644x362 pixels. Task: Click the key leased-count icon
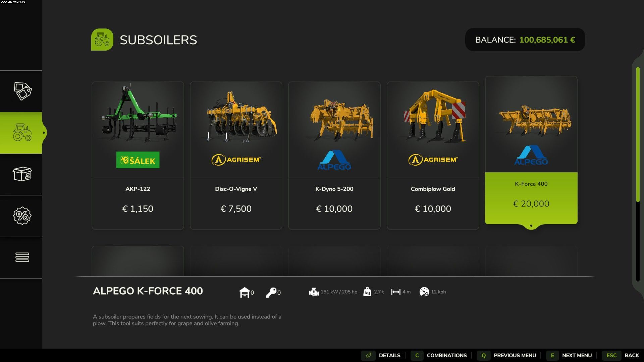(271, 292)
